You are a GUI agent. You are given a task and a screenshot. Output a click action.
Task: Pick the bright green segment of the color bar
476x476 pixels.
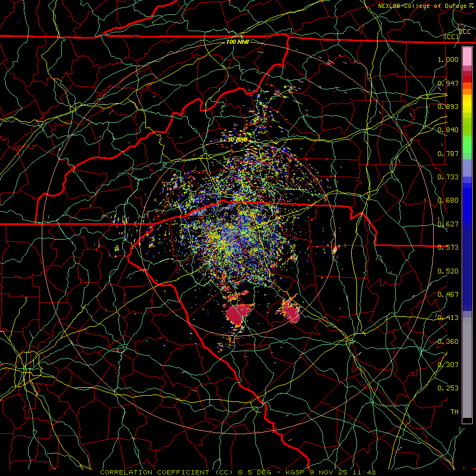467,144
